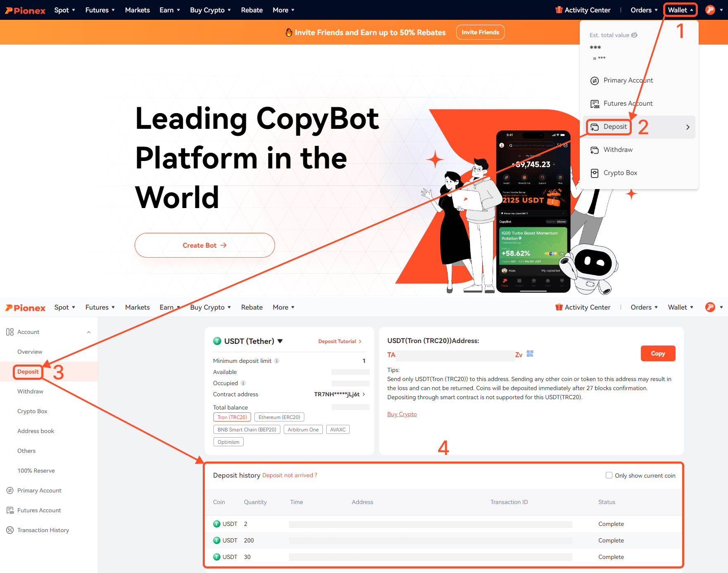Screen dimensions: 728x573
Task: Open the Spot dropdown in the homepage header
Action: tap(65, 10)
